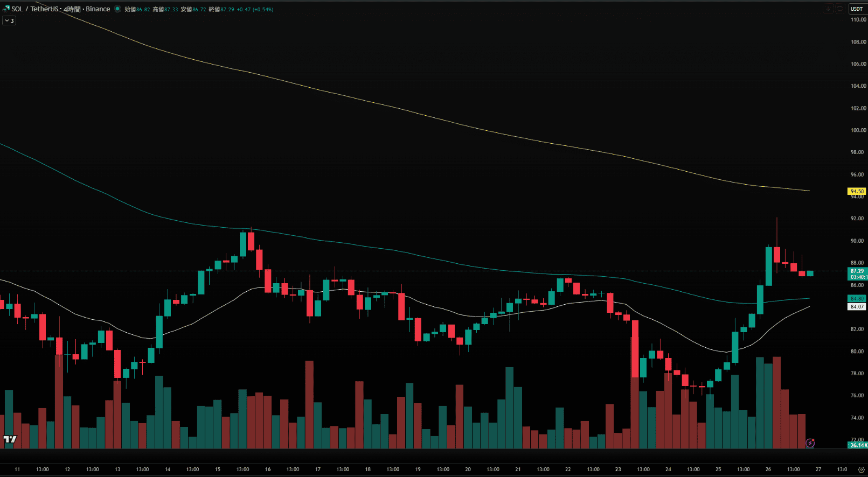Click the TradingView logo watermark

10,439
